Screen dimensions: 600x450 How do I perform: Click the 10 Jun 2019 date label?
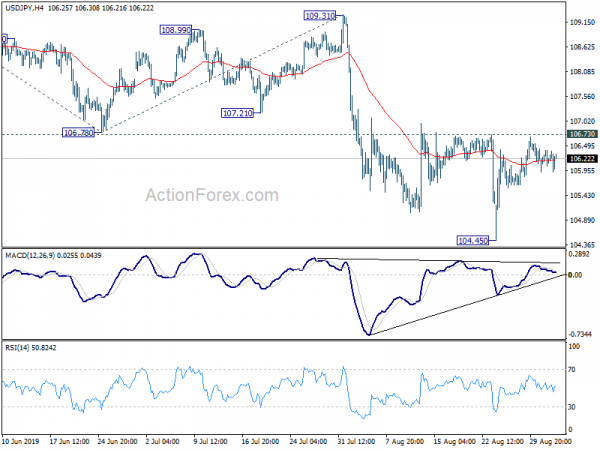pos(21,441)
